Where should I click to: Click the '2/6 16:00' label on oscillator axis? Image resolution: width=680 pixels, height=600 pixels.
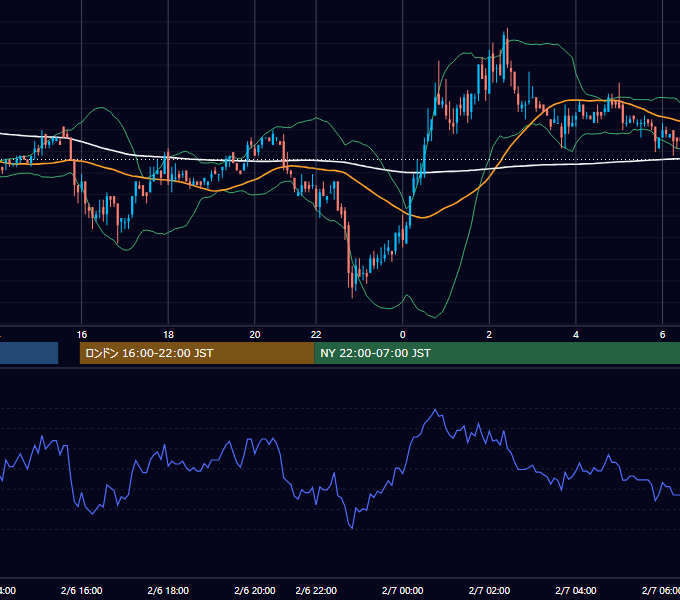coord(82,590)
